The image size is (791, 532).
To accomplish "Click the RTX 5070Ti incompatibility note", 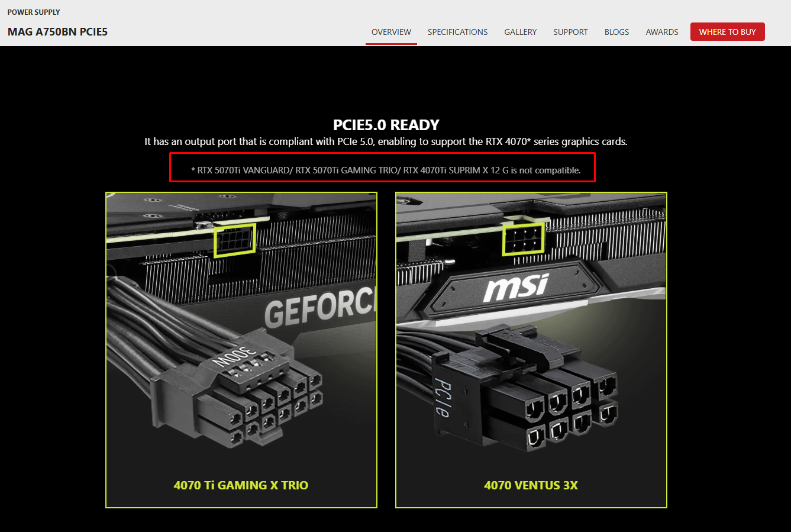I will click(386, 170).
